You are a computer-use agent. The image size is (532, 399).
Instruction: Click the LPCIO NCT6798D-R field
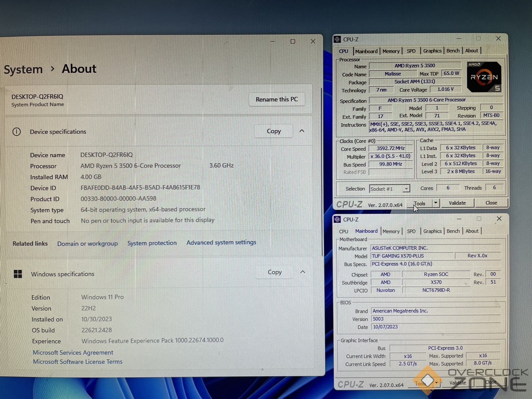436,290
